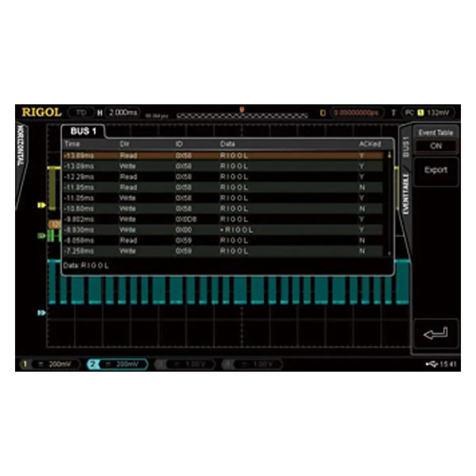Click the down scroll arrow in event table
The image size is (476, 476).
[x=389, y=253]
